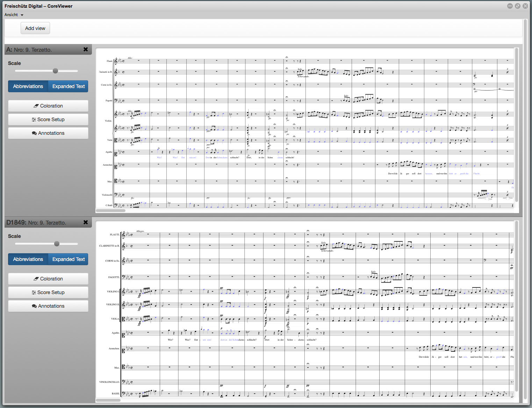Click the 'VIOLINO I.' label in score D1849
The height and width of the screenshot is (408, 532).
click(113, 292)
